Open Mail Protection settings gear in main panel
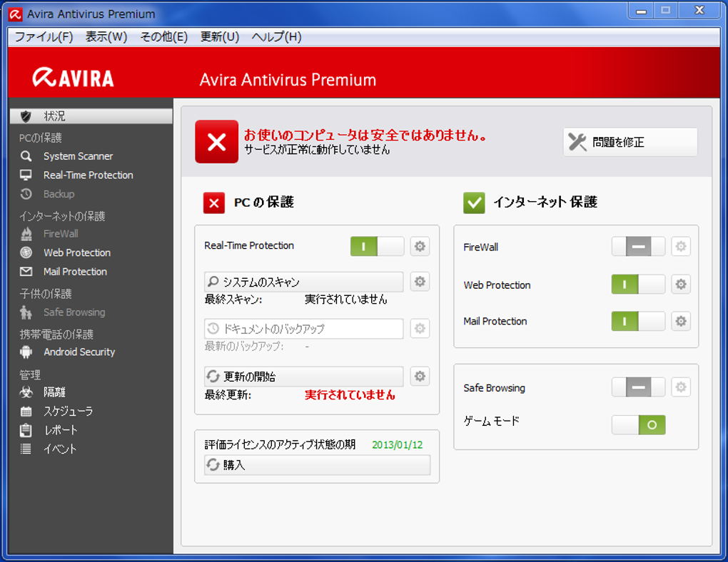 681,321
